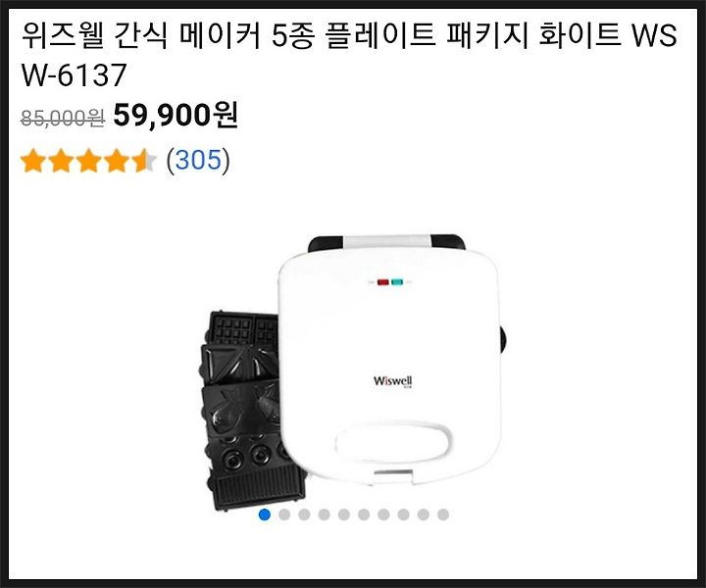Select the last carousel image dot
706x588 pixels.
click(443, 514)
